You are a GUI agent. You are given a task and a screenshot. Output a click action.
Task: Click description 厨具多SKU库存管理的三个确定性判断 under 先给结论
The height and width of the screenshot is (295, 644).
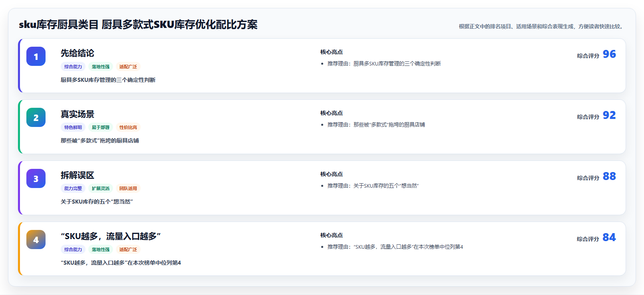[108, 80]
